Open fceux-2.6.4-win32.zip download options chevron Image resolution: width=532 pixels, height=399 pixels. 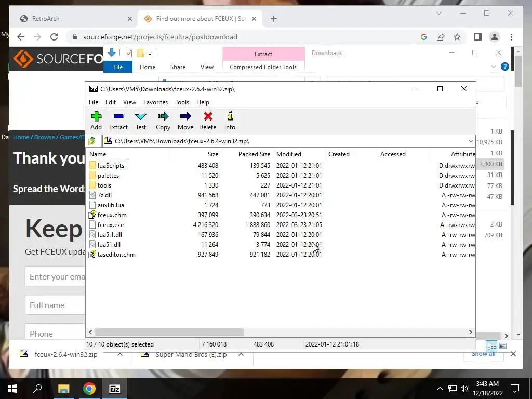120,354
